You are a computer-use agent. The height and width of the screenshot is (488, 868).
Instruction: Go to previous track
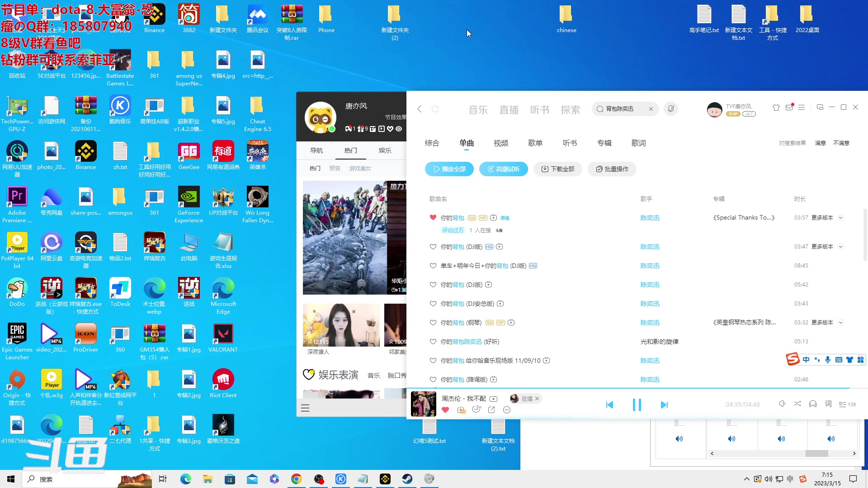click(x=609, y=404)
